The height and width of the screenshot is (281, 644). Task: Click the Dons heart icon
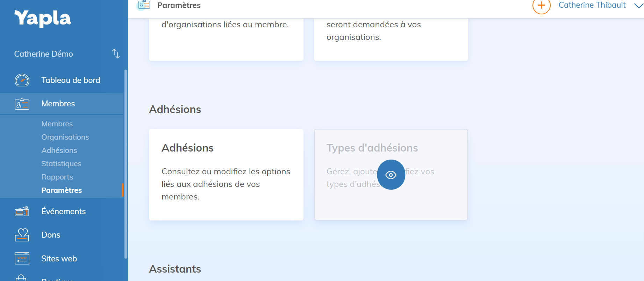(x=22, y=235)
